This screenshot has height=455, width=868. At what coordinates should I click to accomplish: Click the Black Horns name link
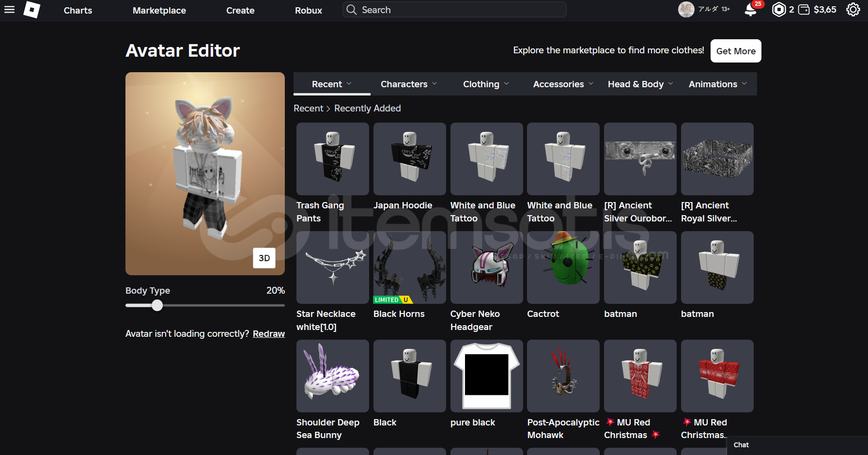coord(399,314)
